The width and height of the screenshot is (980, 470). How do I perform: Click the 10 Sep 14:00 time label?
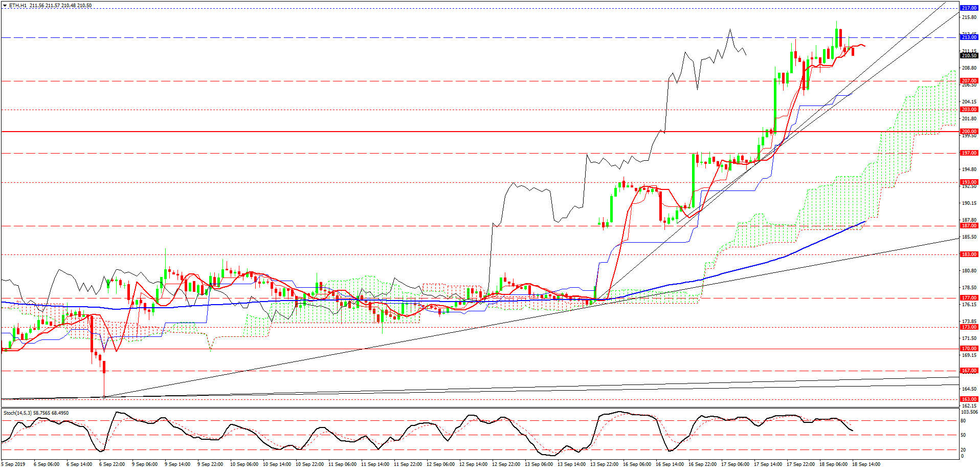click(x=277, y=464)
